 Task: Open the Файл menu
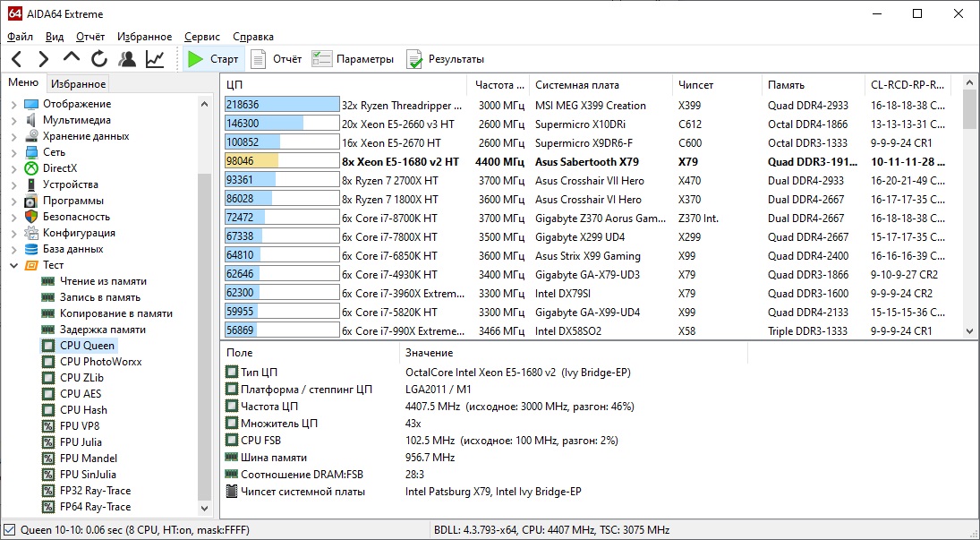coord(21,37)
